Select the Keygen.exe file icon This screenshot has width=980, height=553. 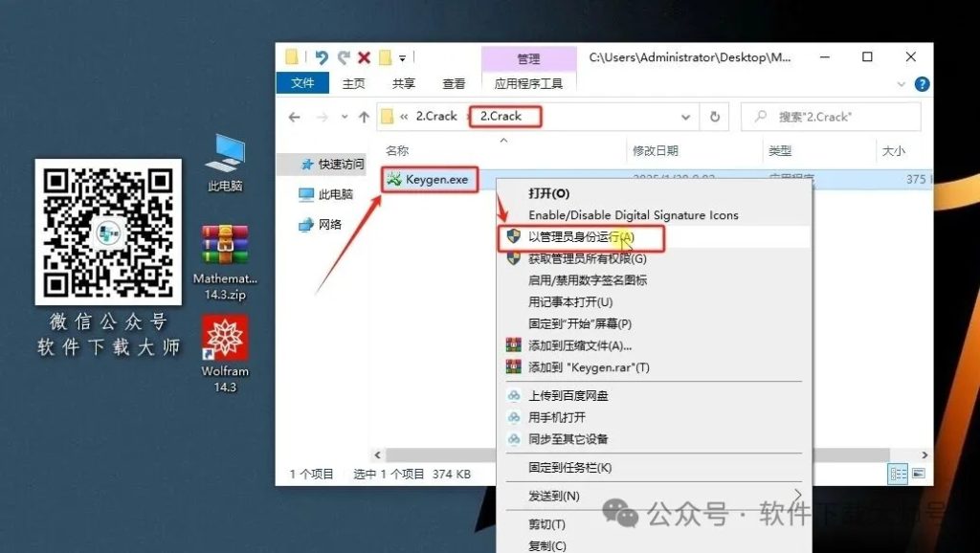[394, 180]
